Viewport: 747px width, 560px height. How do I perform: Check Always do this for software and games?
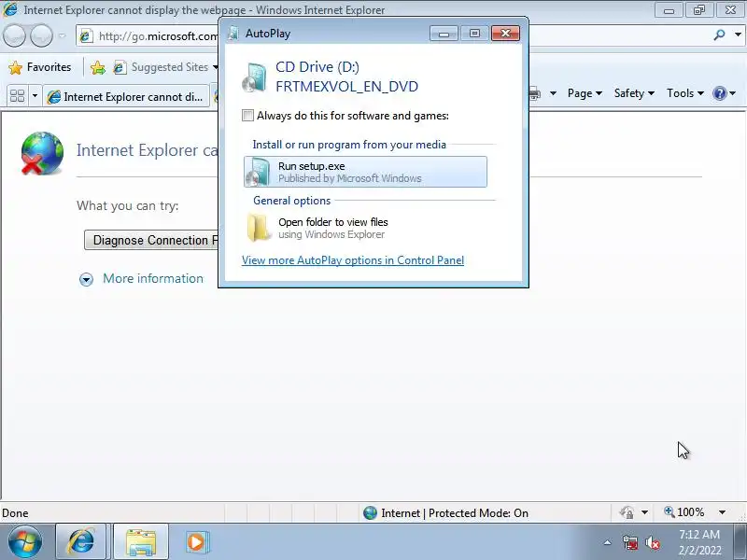point(247,115)
